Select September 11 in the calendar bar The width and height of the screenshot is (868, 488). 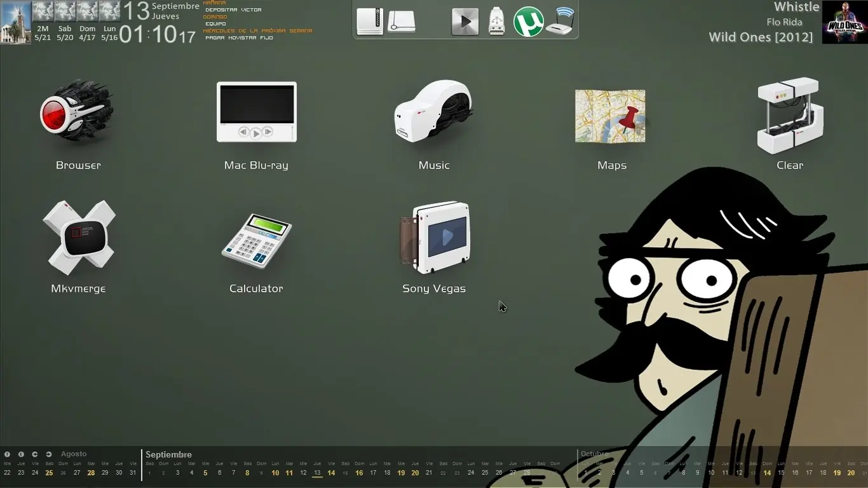coord(289,473)
